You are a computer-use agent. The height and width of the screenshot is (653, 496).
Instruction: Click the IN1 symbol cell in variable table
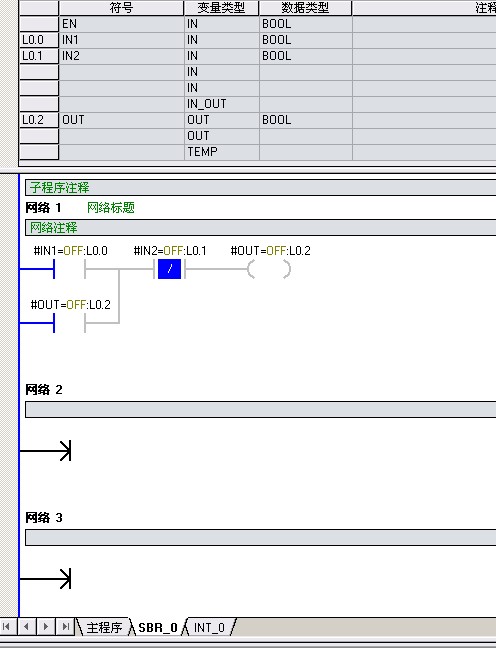tap(121, 40)
